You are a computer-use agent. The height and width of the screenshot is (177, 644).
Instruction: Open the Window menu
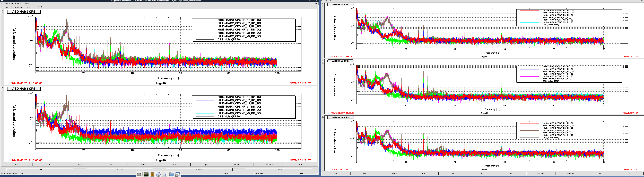point(27,4)
